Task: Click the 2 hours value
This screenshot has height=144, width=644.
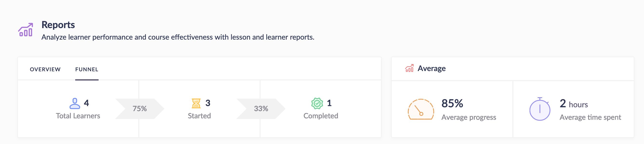Action: coord(573,104)
